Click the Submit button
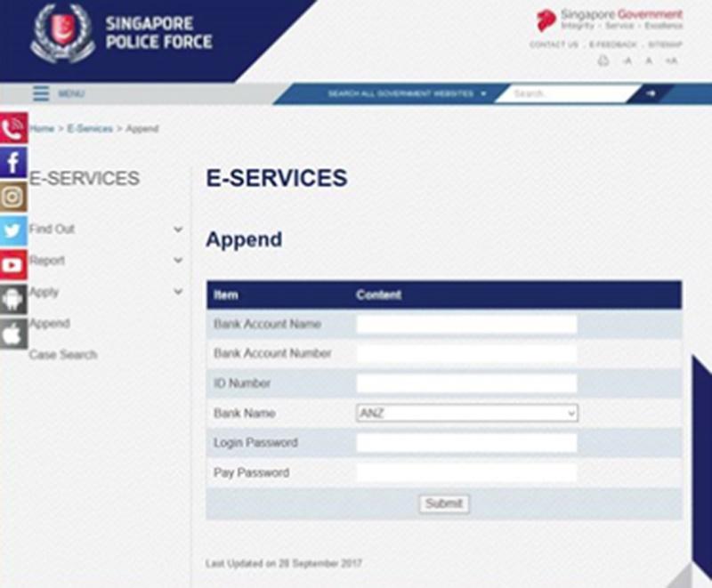This screenshot has height=588, width=712. tap(444, 503)
